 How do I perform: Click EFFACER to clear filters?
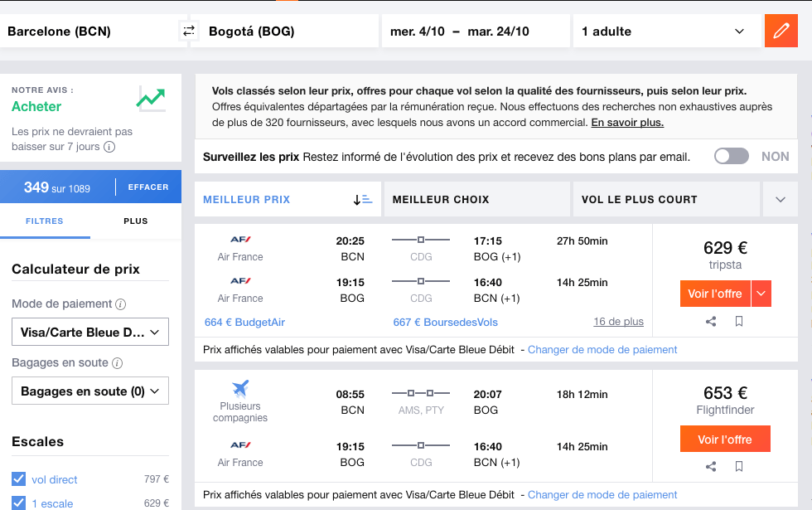click(x=147, y=187)
